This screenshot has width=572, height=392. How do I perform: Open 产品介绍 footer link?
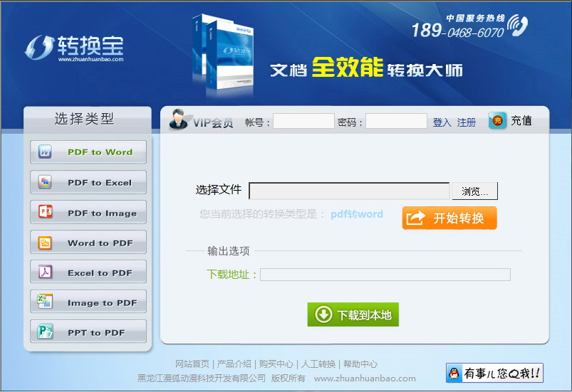tap(234, 364)
